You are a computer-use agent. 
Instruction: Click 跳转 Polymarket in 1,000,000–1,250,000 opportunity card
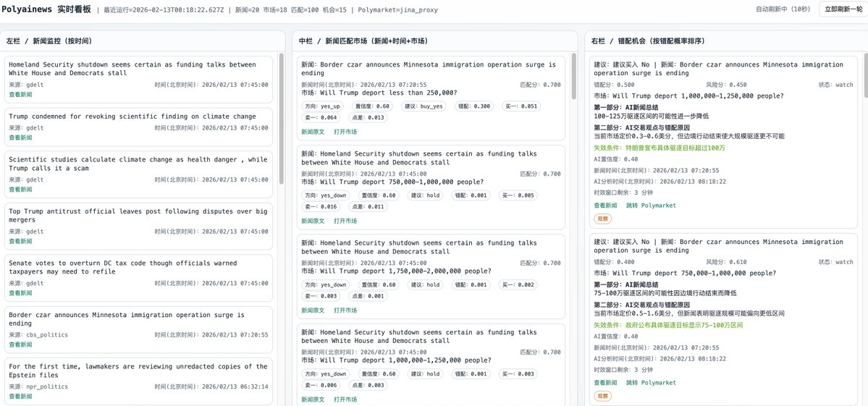[651, 206]
